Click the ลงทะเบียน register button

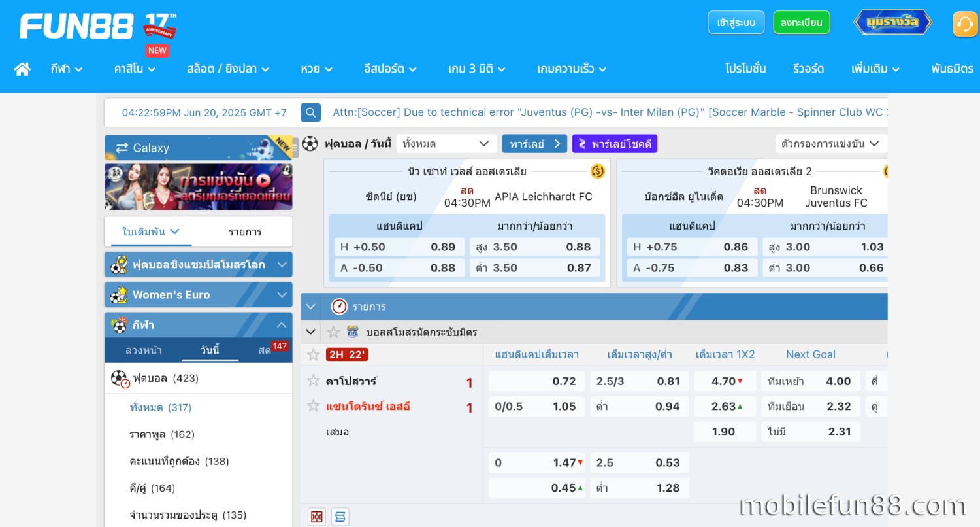pyautogui.click(x=801, y=22)
